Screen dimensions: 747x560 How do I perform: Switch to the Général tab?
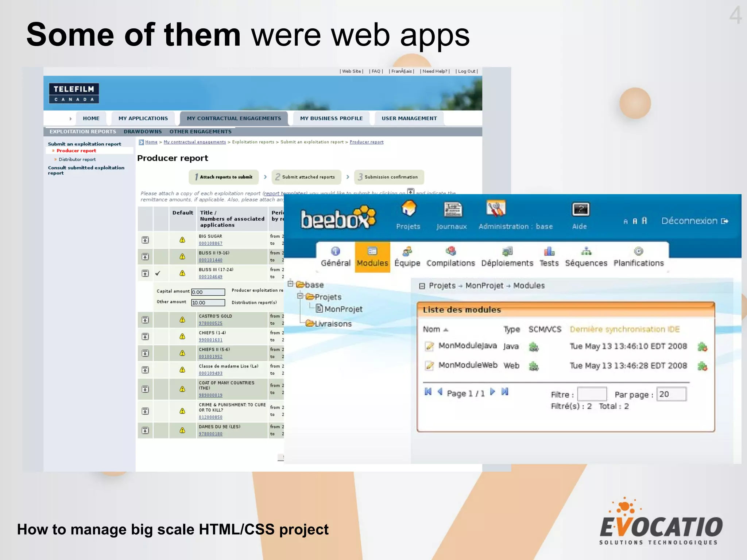[x=336, y=257]
